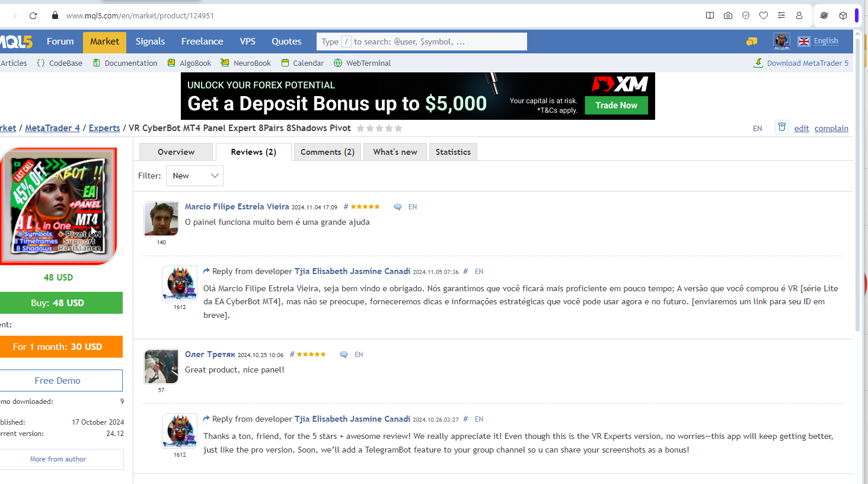Bookmark the page with the heart icon
868x484 pixels.
(764, 15)
